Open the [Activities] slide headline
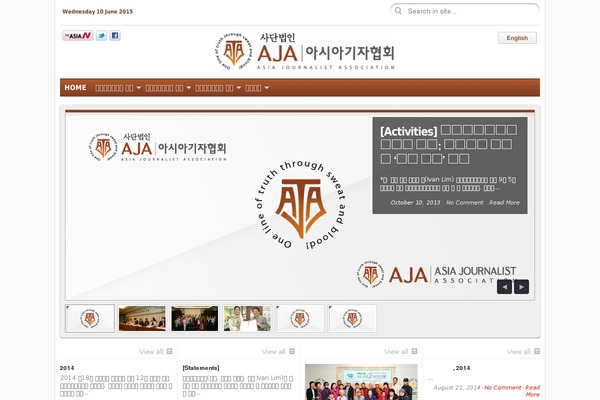Screen dimensions: 600x400 click(449, 144)
